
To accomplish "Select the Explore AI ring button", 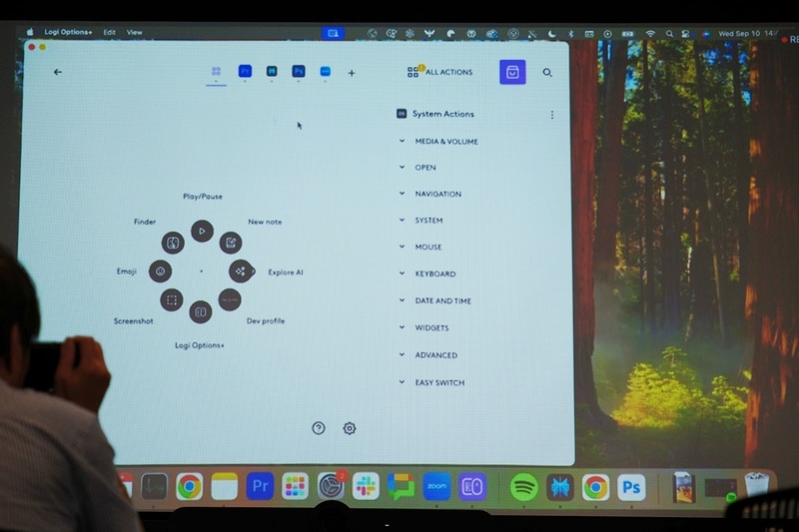I will click(241, 271).
